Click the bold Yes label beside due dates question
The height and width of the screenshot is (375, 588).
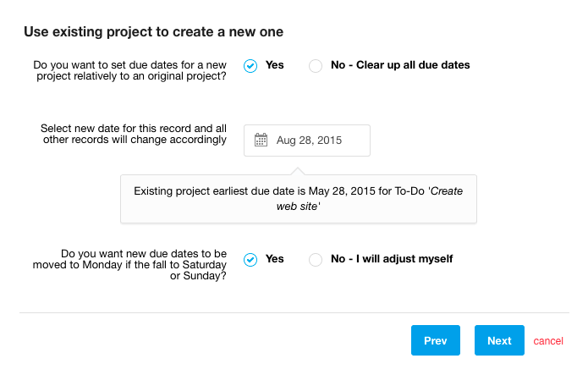click(x=274, y=65)
